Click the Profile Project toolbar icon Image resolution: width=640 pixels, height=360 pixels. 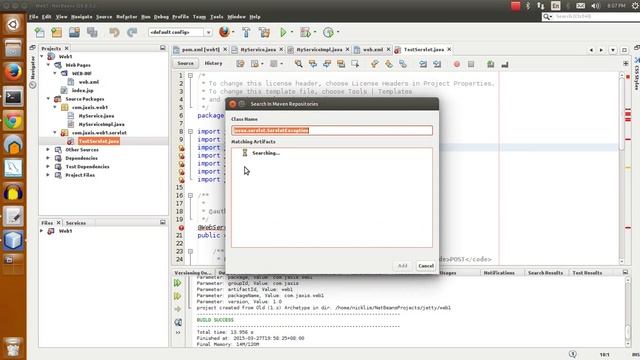(x=328, y=32)
